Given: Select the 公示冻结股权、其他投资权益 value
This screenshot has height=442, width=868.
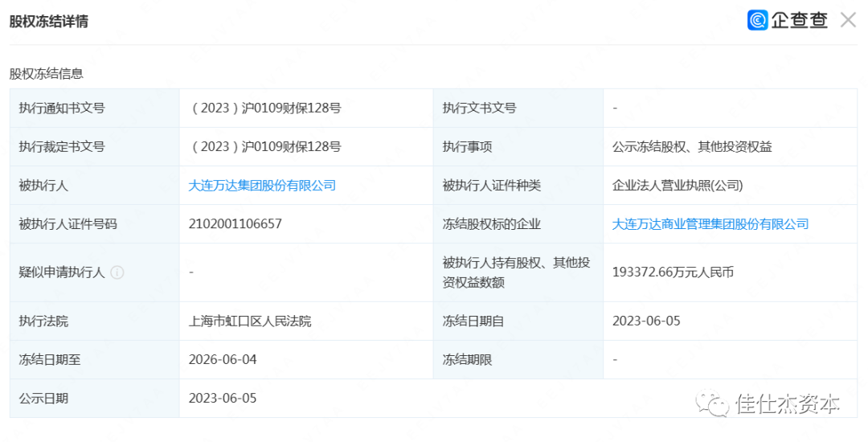Looking at the screenshot, I should click(692, 146).
